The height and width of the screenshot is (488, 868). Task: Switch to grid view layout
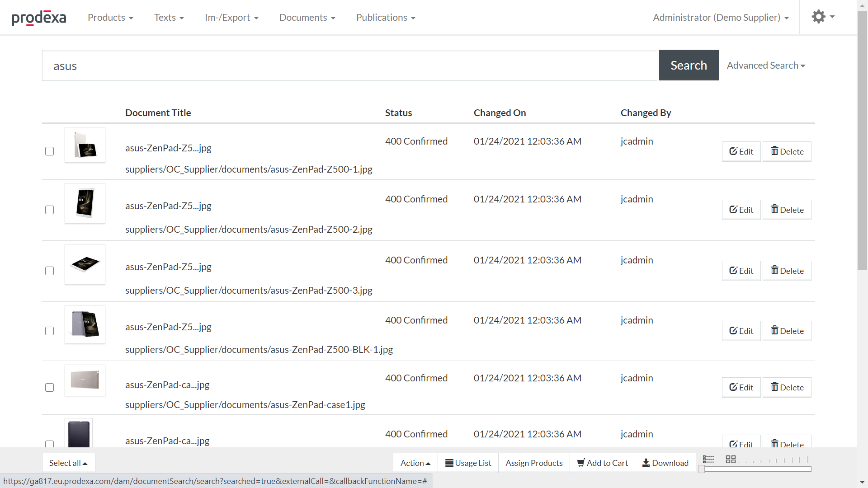pos(731,460)
